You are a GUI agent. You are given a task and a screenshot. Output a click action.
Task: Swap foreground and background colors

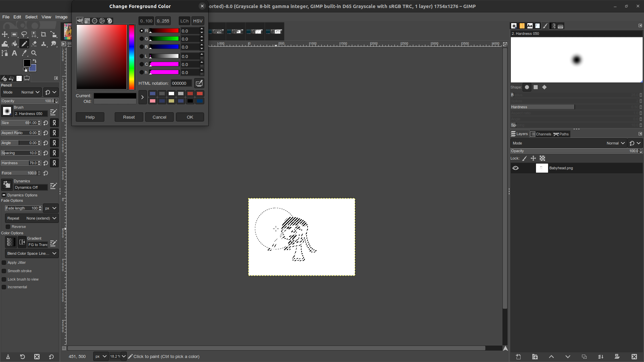(x=35, y=61)
